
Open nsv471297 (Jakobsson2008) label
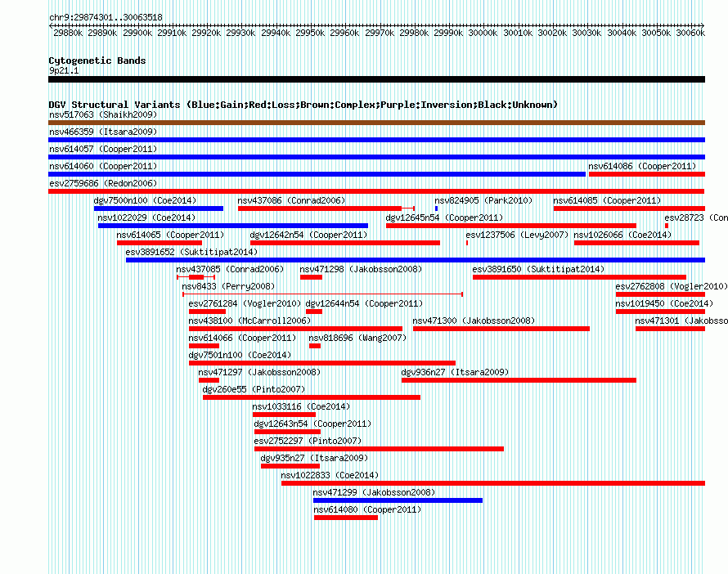259,372
